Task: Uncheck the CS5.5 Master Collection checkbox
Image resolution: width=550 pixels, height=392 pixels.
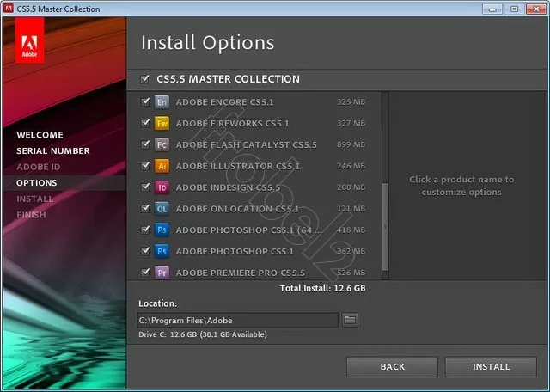Action: pyautogui.click(x=144, y=78)
